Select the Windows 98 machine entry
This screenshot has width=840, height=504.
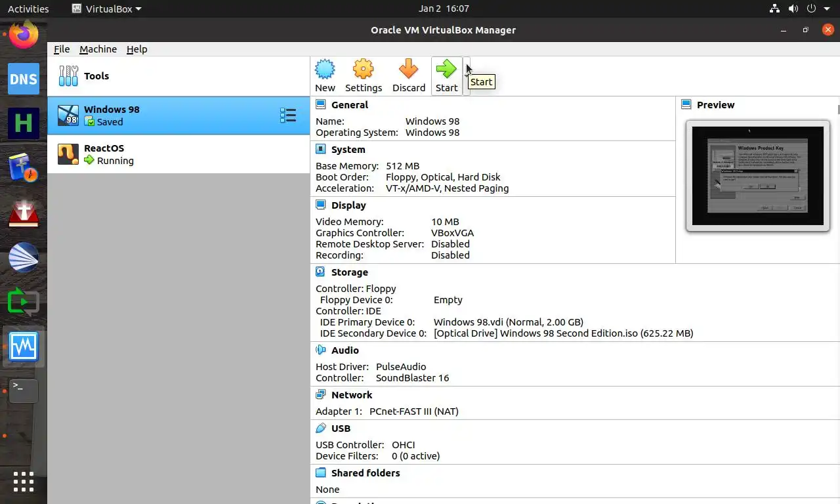tap(178, 115)
